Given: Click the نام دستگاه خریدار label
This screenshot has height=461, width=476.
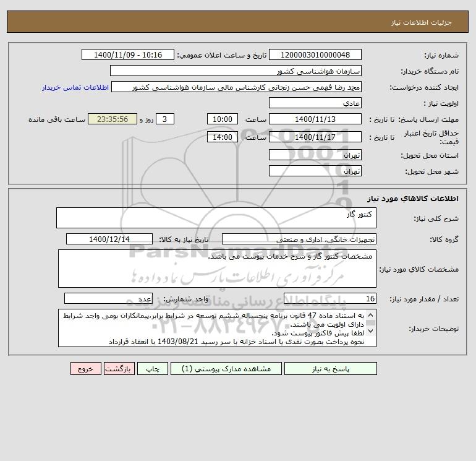Looking at the screenshot, I should coord(430,71).
